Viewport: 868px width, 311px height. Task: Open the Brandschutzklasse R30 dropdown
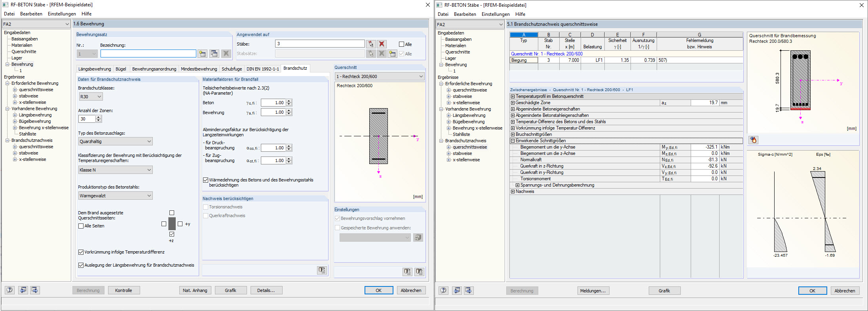(x=91, y=97)
